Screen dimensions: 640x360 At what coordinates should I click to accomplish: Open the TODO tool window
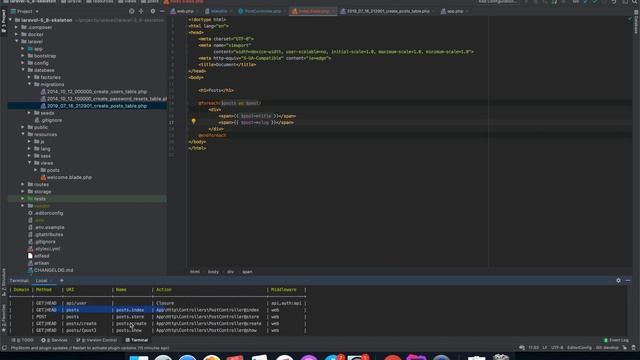click(x=23, y=340)
